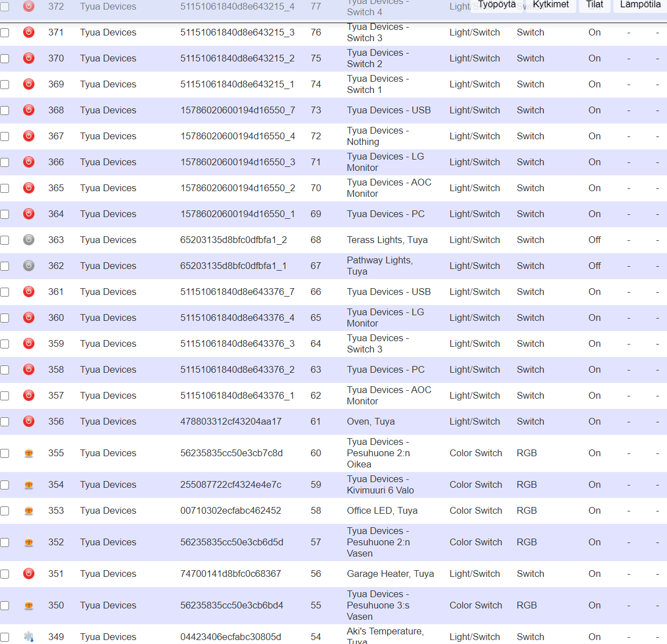Click the name 'Tyua Devices - Switch 2'
Screen dimensions: 667x644
point(378,58)
